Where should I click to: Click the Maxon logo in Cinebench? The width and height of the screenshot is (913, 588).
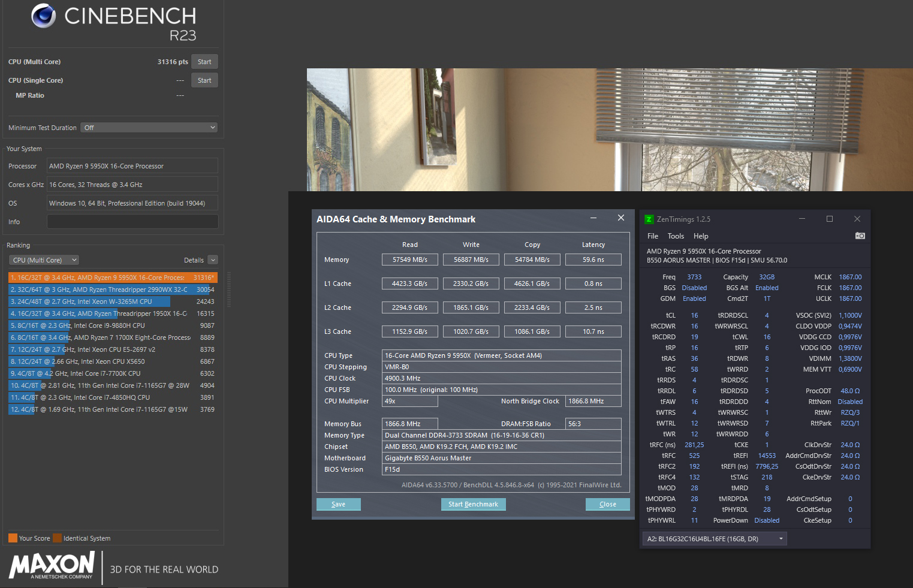pos(52,566)
